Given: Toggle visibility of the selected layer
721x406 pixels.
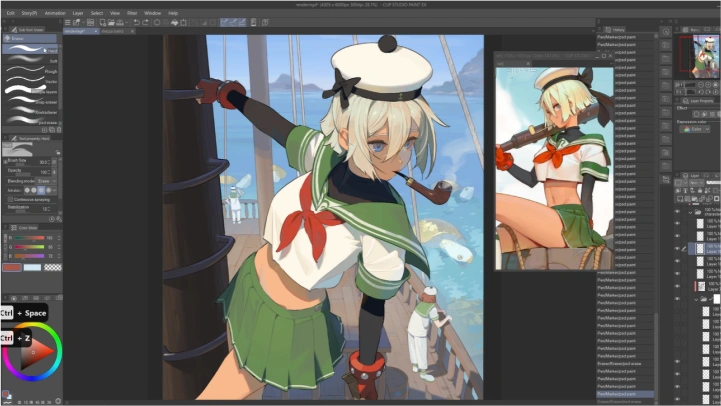Looking at the screenshot, I should click(x=677, y=249).
